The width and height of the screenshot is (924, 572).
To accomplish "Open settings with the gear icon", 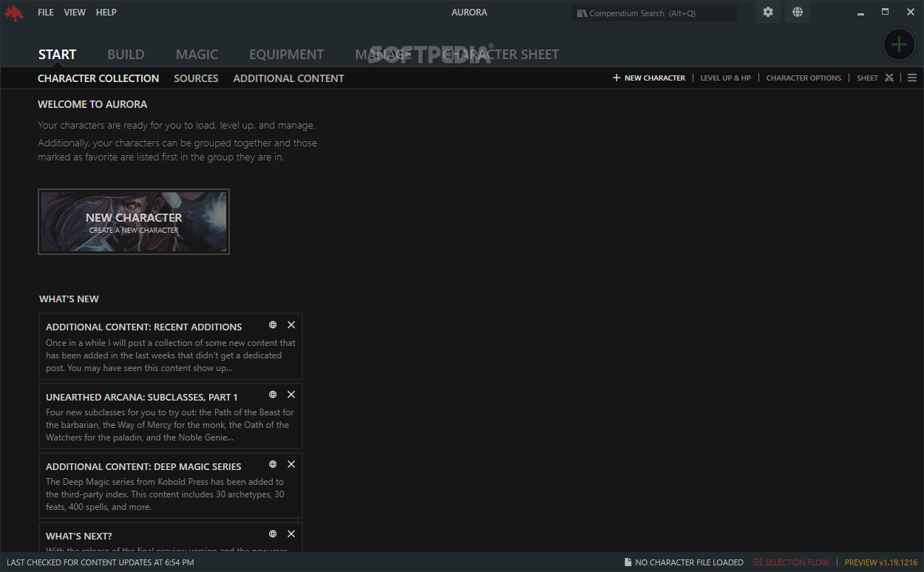I will coord(768,13).
